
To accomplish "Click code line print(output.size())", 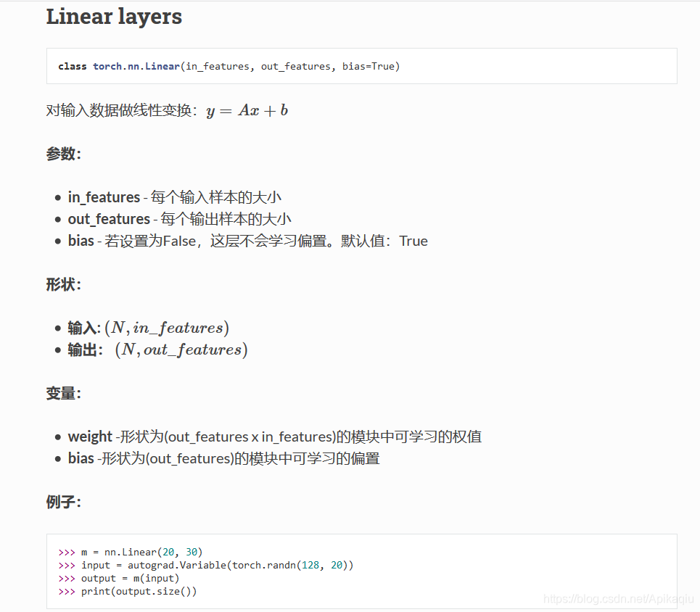I will tap(127, 592).
